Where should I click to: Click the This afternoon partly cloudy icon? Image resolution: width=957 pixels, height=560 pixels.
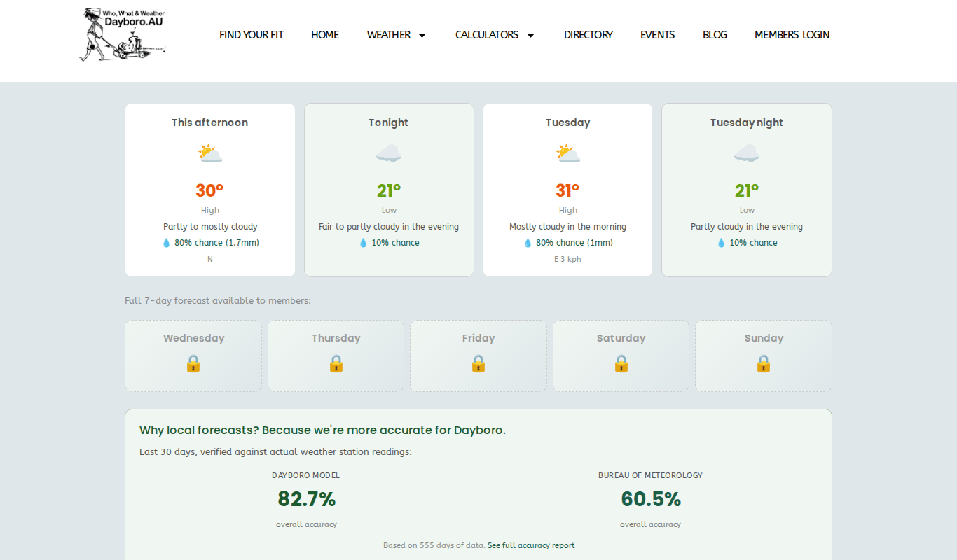[210, 153]
